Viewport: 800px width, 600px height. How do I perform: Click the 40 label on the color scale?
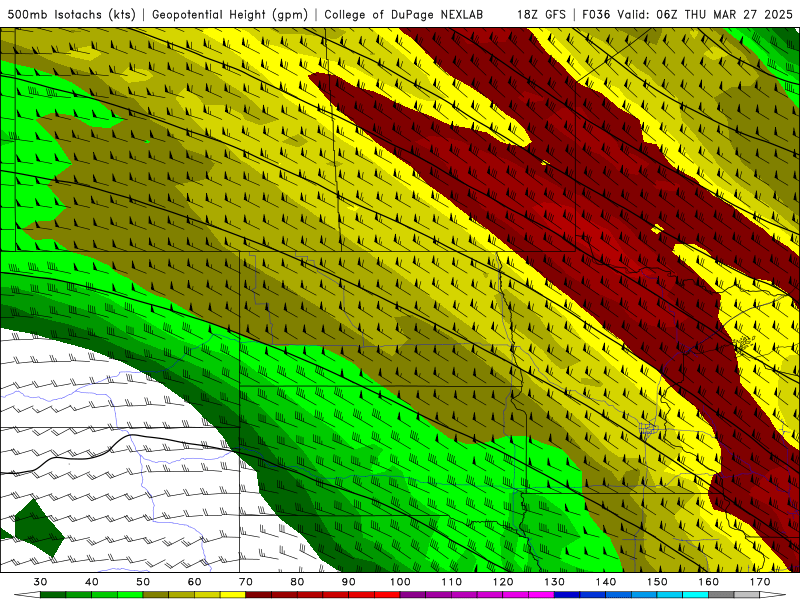tap(92, 582)
